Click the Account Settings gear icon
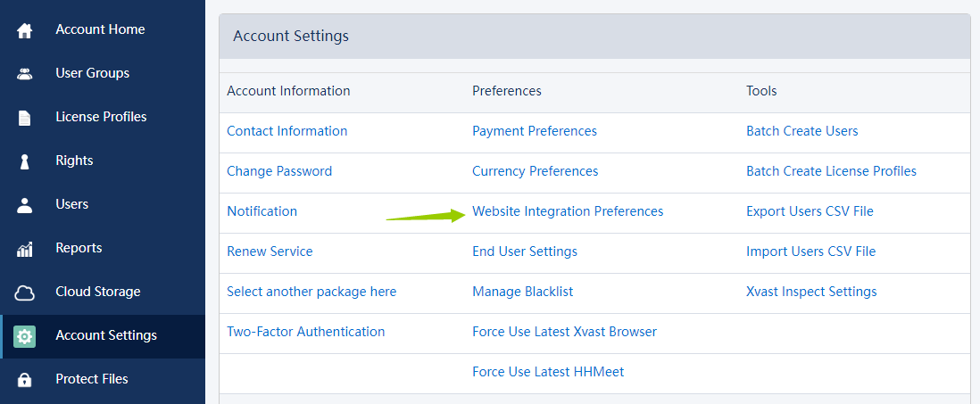This screenshot has width=980, height=404. coord(25,336)
